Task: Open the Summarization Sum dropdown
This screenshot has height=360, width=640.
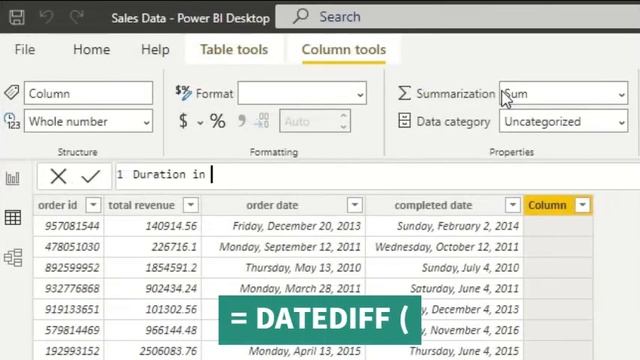Action: [563, 93]
